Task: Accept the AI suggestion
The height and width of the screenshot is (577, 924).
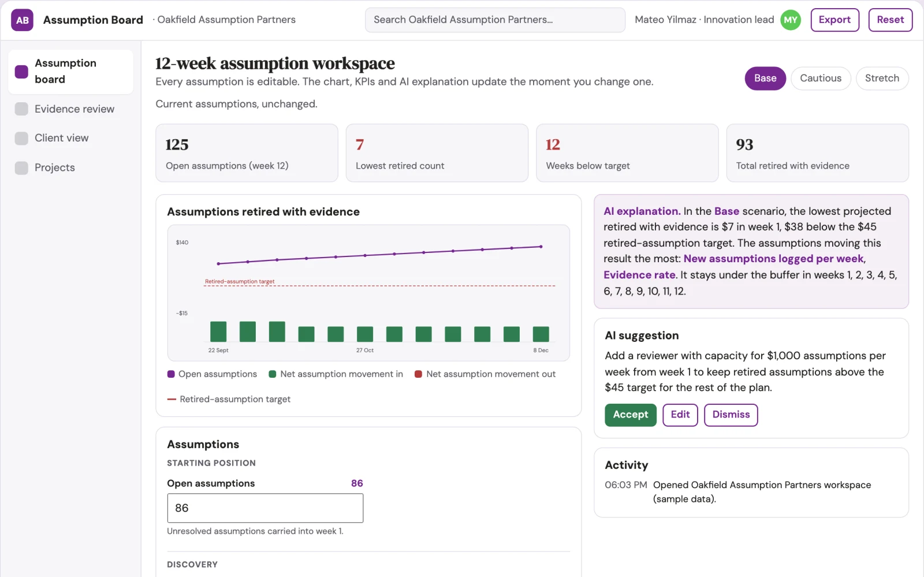Action: (631, 415)
